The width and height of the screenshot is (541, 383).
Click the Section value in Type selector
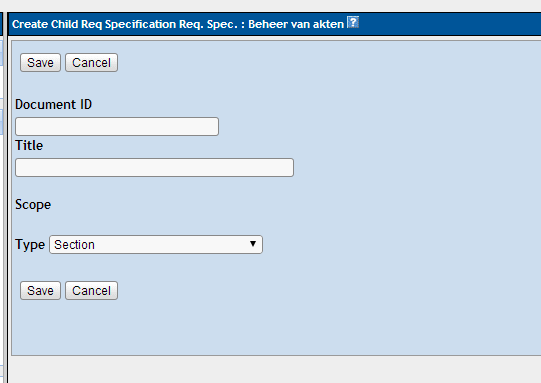pyautogui.click(x=74, y=245)
